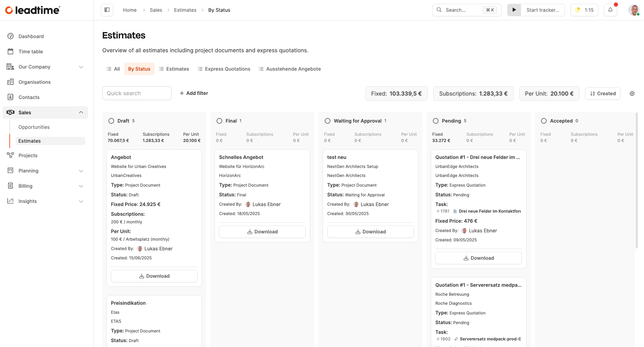Start the time tracker play button
The image size is (644, 347).
coord(514,10)
